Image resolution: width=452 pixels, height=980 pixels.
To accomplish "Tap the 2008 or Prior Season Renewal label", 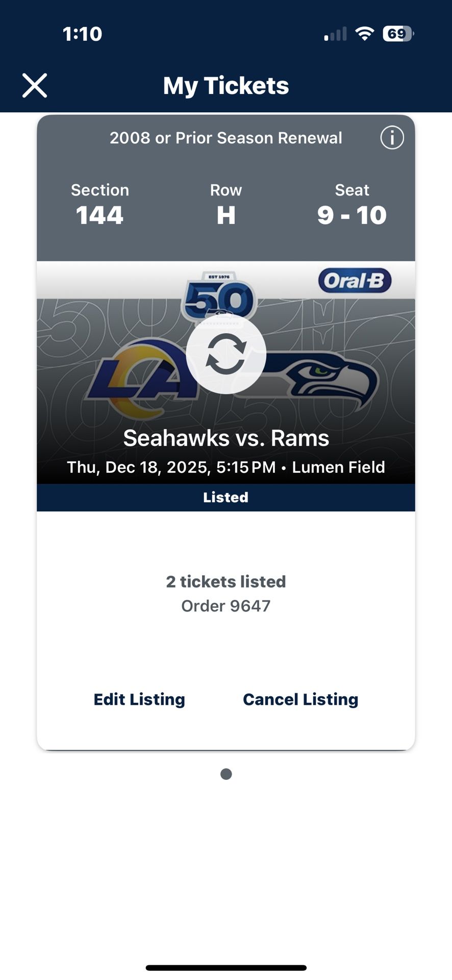I will pos(226,138).
